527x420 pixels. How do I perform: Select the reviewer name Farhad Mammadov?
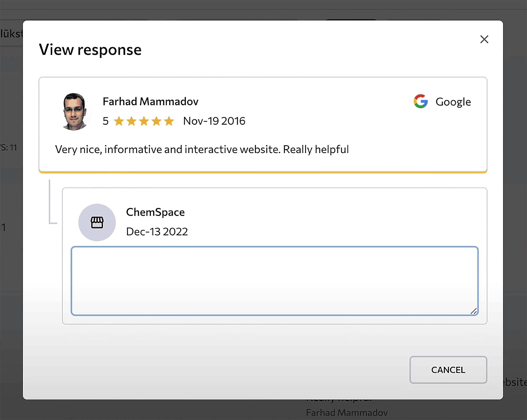click(x=151, y=101)
